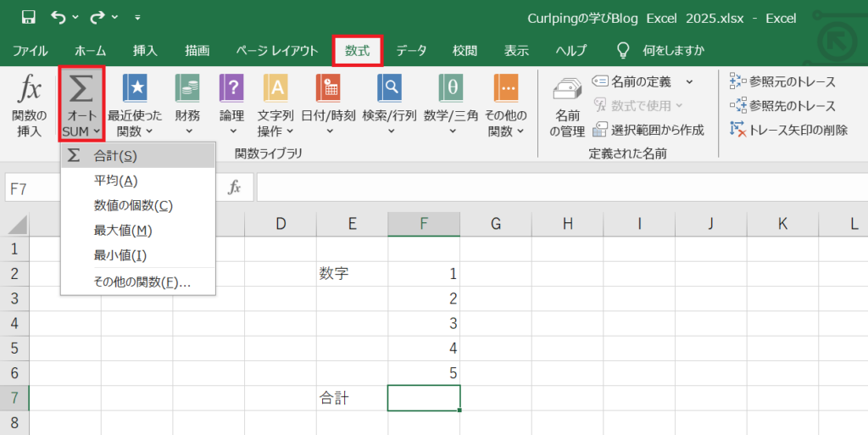Choose 平均(A) from the AutoSum menu
The height and width of the screenshot is (435, 868).
tap(138, 181)
